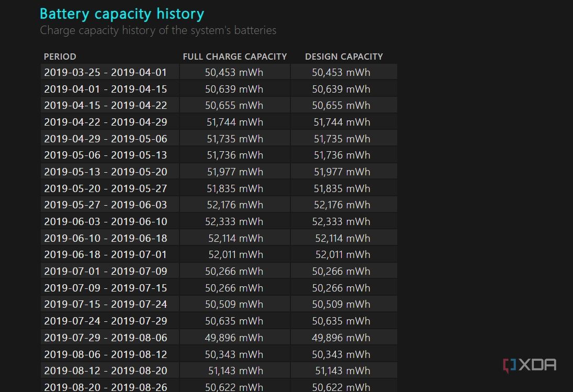This screenshot has width=573, height=392.
Task: Select the 2019-03-25 - 2019-04-01 period row
Action: (x=105, y=72)
